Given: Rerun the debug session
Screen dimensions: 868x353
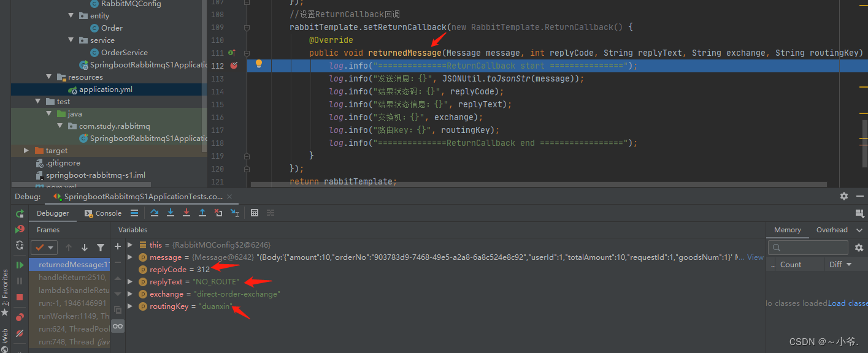Looking at the screenshot, I should 20,214.
